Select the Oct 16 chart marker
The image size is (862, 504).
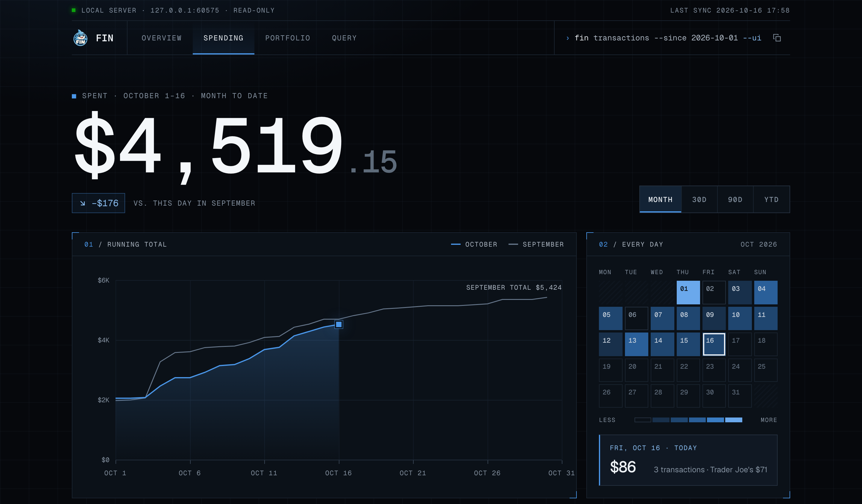(339, 324)
